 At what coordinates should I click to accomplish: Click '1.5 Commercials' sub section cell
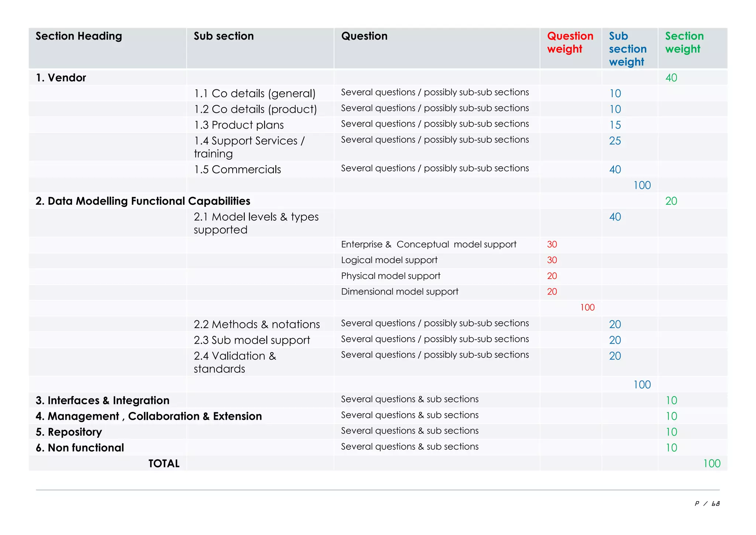[x=237, y=170]
